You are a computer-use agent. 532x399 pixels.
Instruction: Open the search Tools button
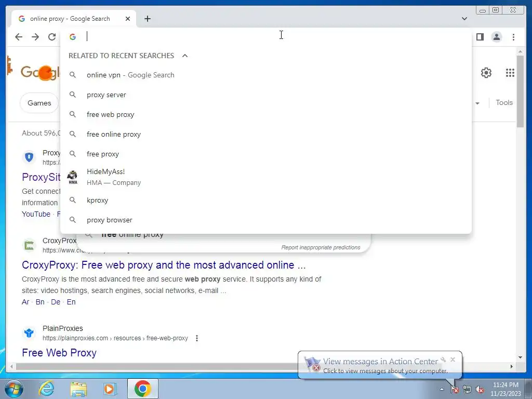[x=504, y=102]
